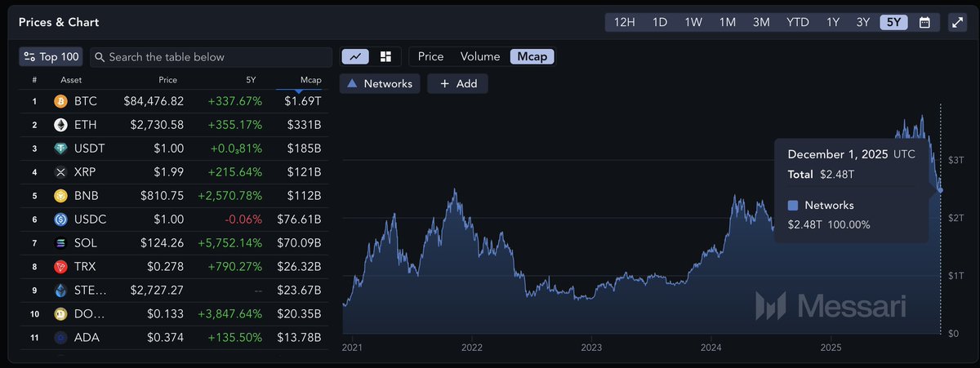Click the TRX Tron icon
Screen dimensions: 980x368
[60, 267]
